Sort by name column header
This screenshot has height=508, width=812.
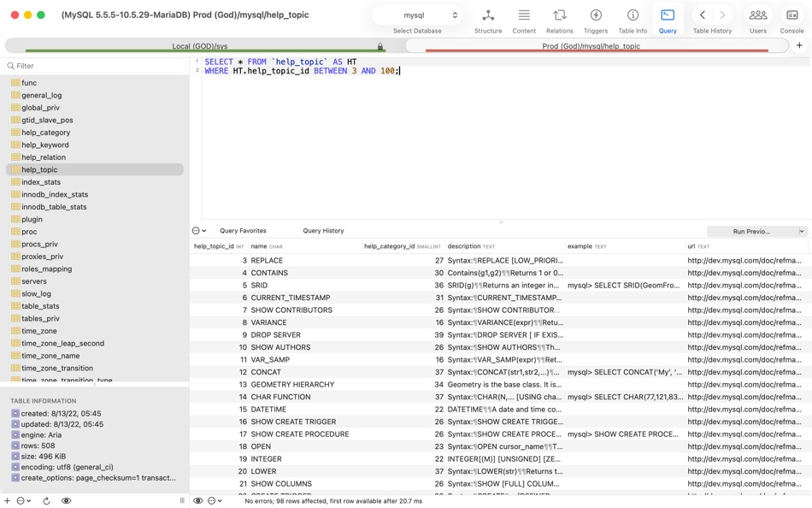[x=305, y=246]
